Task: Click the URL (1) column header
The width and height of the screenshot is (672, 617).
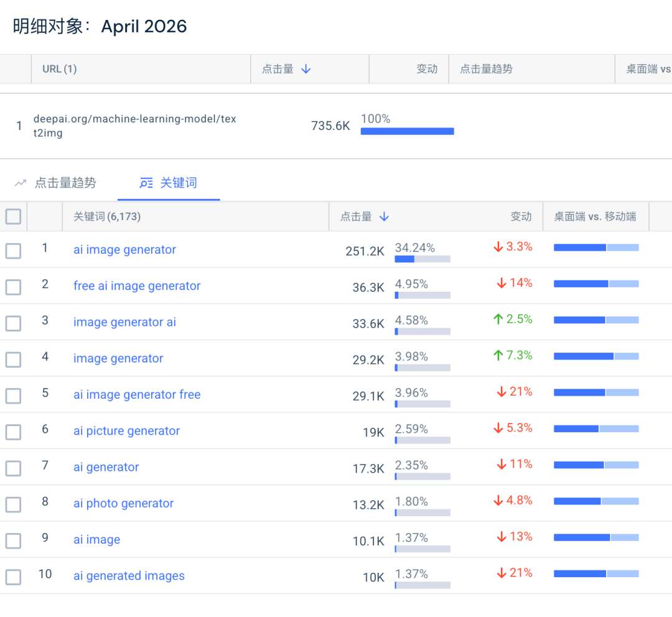Action: pos(60,69)
